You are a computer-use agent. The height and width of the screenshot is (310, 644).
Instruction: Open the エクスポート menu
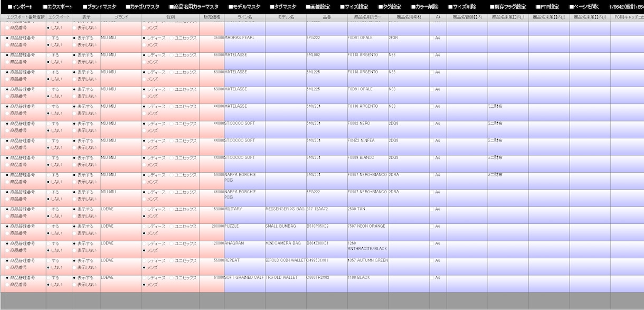click(x=58, y=7)
